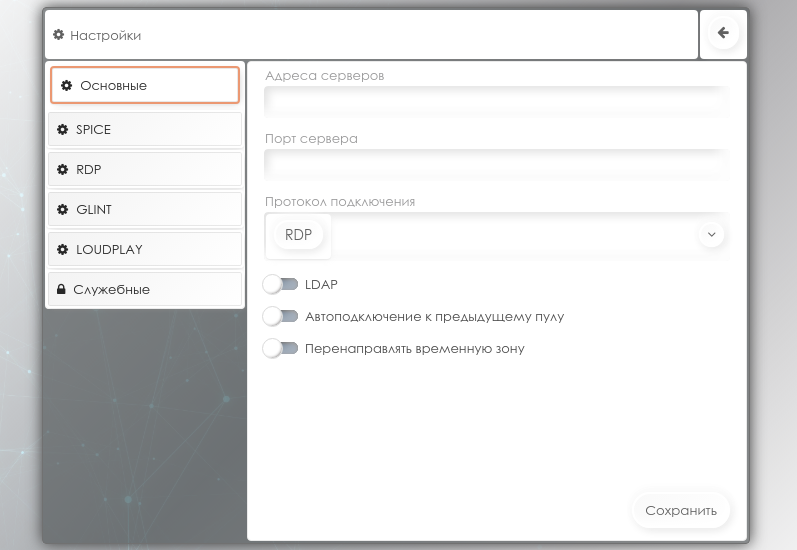Expand the Протокол подключения dropdown chevron
Image resolution: width=797 pixels, height=550 pixels.
[711, 235]
